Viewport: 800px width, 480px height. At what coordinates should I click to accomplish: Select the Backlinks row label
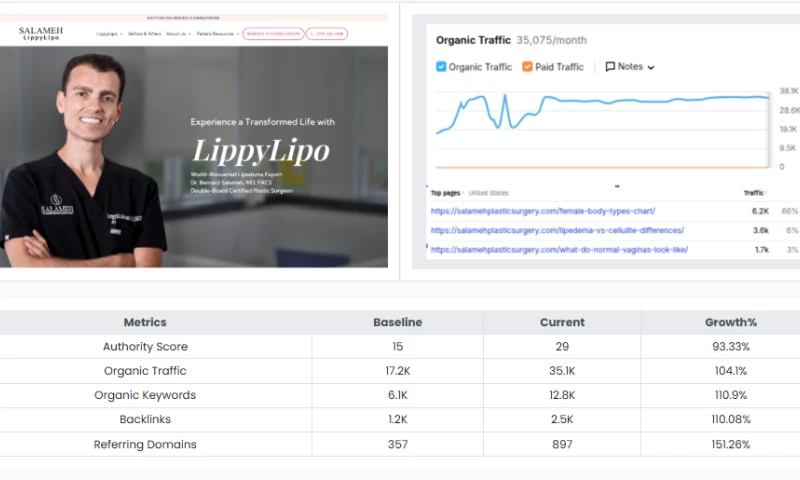tap(145, 419)
